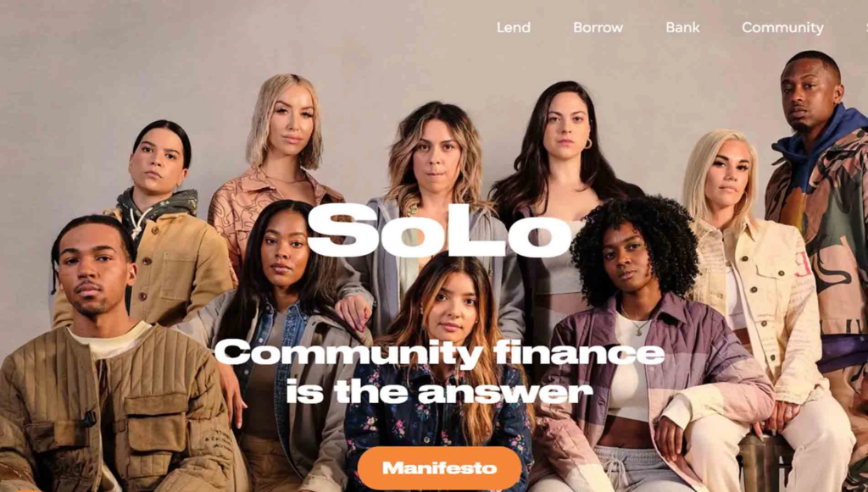Open the Lend menu item
This screenshot has width=868, height=492.
(513, 27)
